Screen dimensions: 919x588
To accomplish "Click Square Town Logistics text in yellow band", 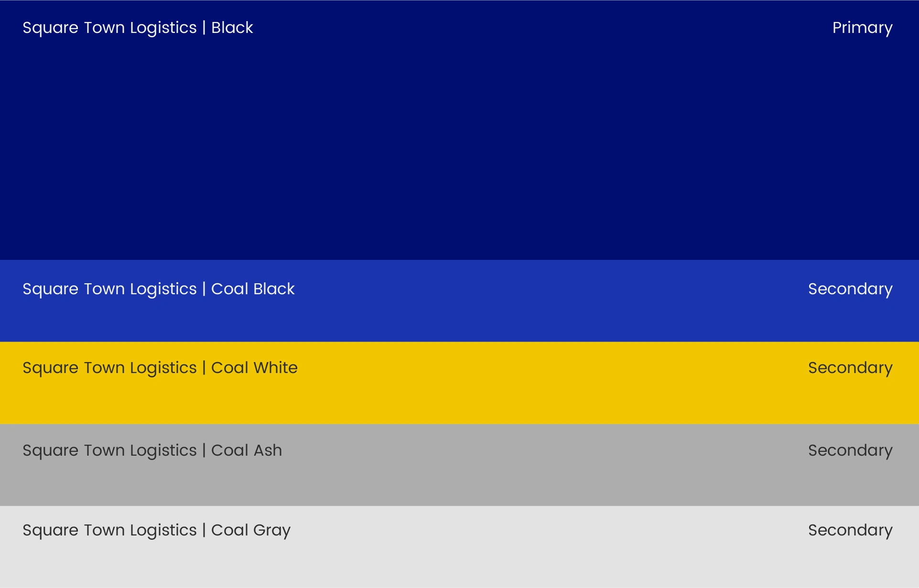I will pyautogui.click(x=109, y=368).
